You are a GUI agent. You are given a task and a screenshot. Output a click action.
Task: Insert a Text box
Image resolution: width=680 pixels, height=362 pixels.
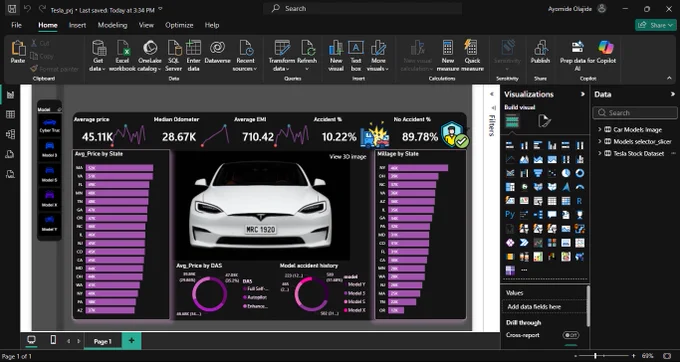(x=356, y=55)
